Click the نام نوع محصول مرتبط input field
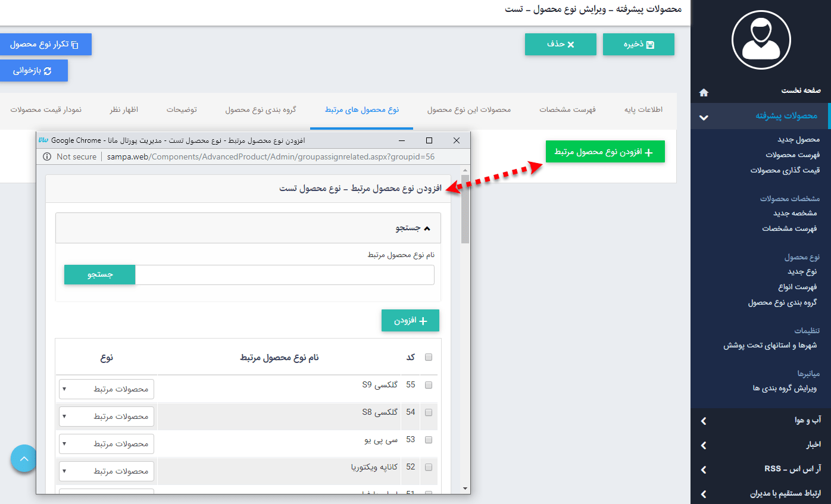This screenshot has width=831, height=504. pos(286,275)
